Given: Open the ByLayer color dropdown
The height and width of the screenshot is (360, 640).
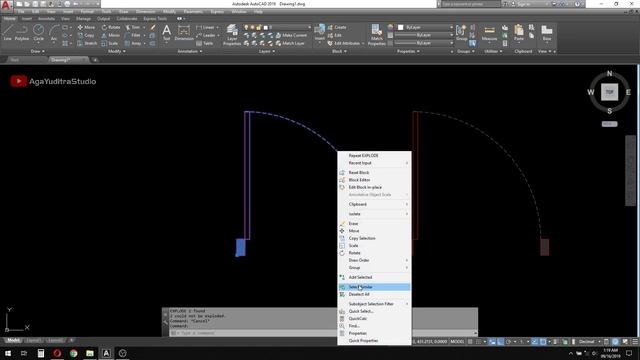Looking at the screenshot, I should [425, 27].
